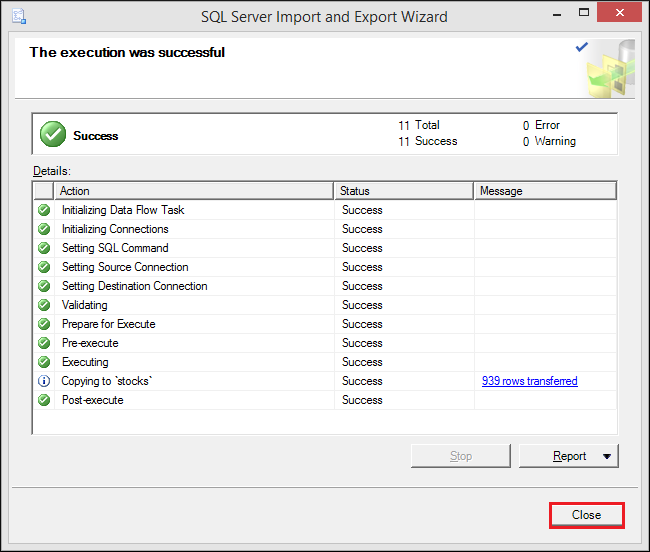The width and height of the screenshot is (650, 552).
Task: Select "Copying to `stocks`" row text
Action: click(107, 381)
